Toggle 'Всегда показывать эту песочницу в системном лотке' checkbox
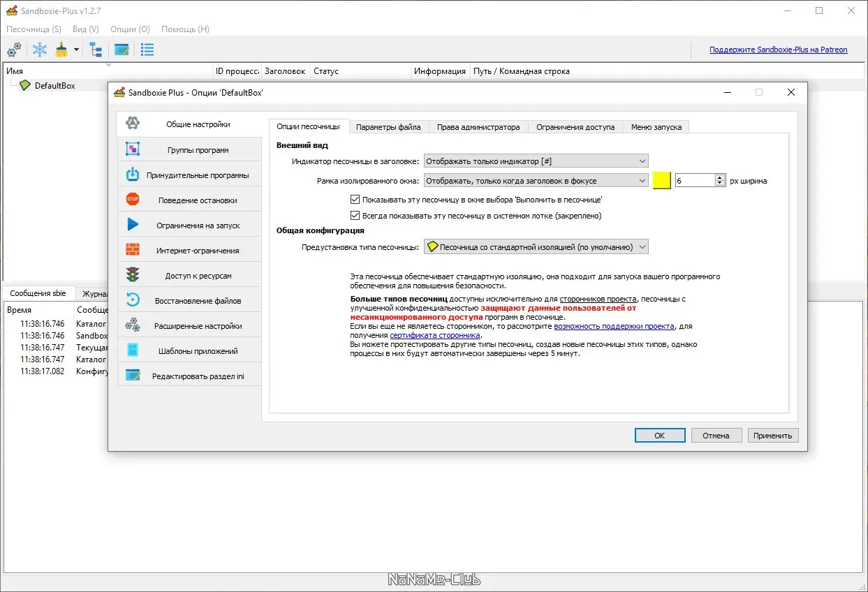This screenshot has width=868, height=592. (355, 216)
